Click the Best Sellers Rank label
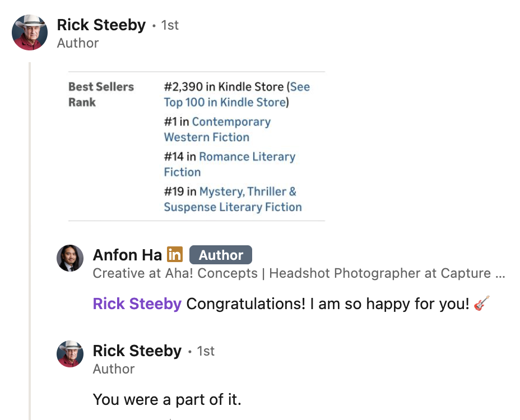Image resolution: width=520 pixels, height=420 pixels. [x=101, y=94]
